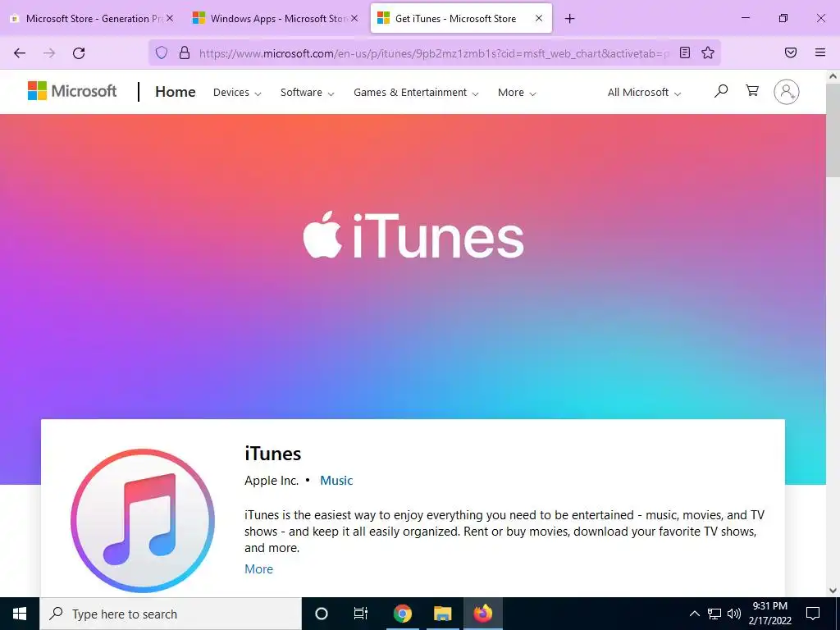The image size is (840, 630).
Task: Open a new tab with the plus button
Action: click(x=570, y=19)
